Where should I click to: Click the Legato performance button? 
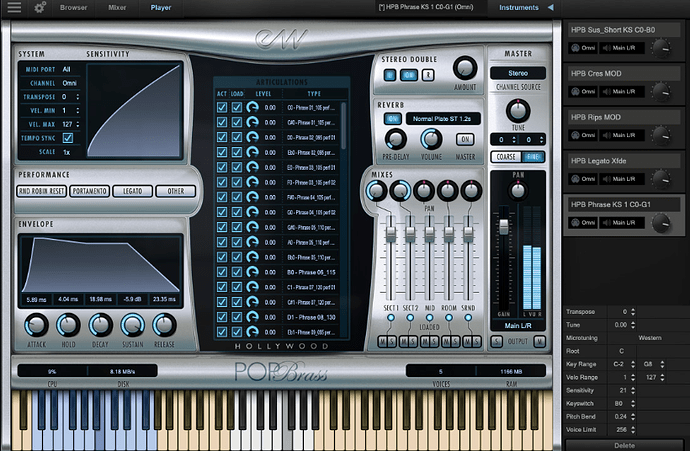tap(132, 191)
